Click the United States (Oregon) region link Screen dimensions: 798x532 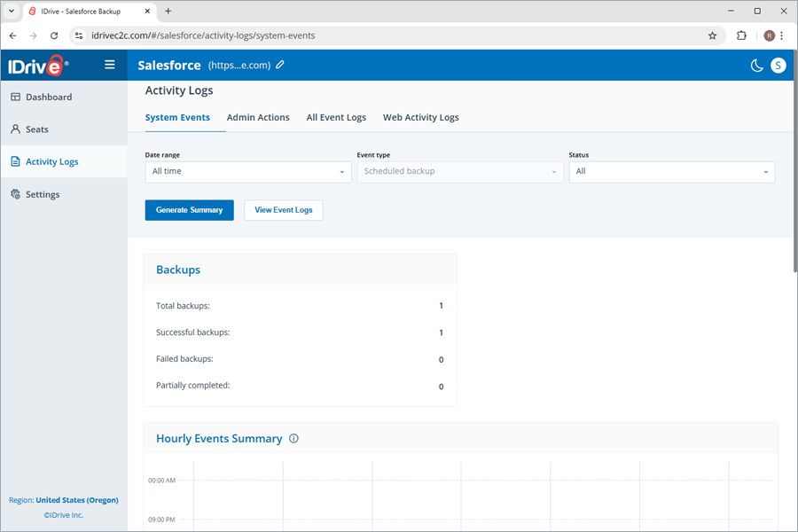point(76,500)
